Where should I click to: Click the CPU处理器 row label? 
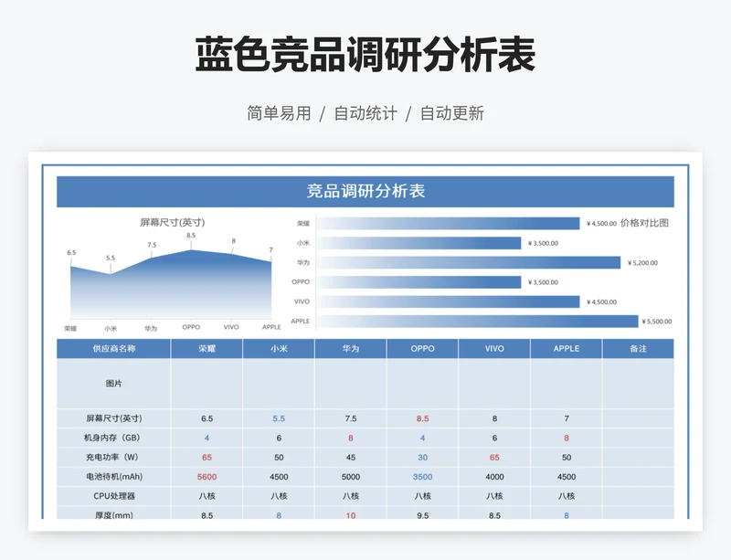[113, 496]
